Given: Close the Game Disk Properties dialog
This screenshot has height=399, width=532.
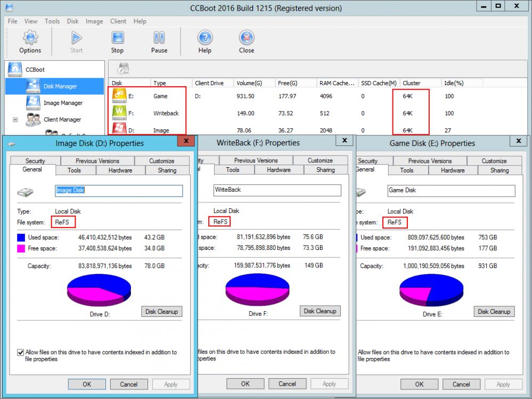Looking at the screenshot, I should coord(519,141).
